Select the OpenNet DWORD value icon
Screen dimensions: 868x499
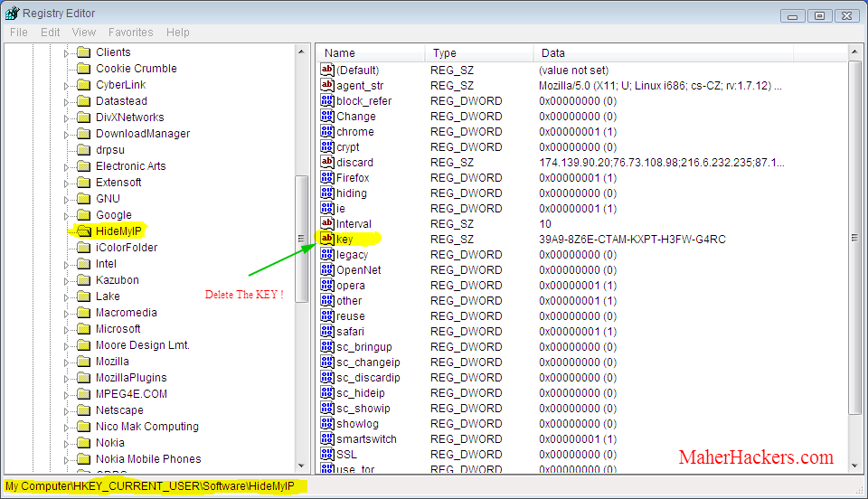point(327,270)
